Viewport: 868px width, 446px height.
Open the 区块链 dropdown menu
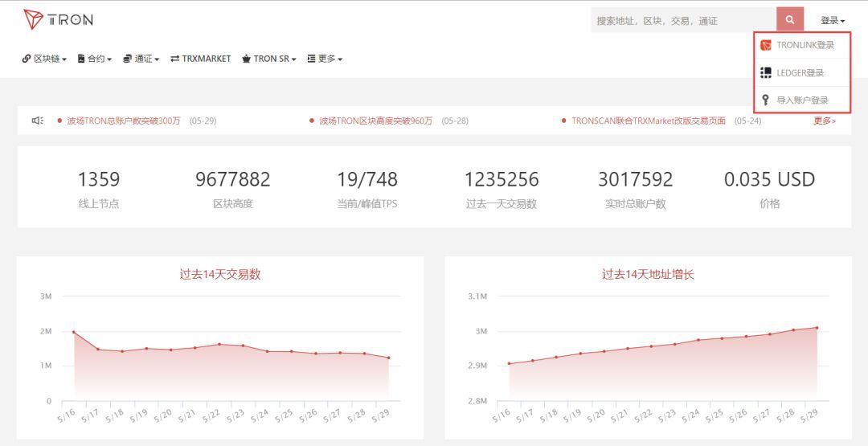tap(44, 59)
